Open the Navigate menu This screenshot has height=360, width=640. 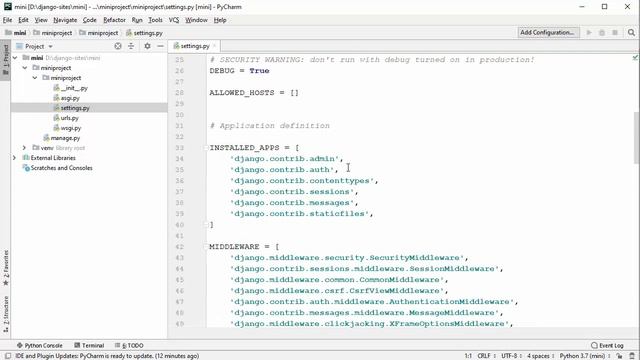(x=65, y=20)
